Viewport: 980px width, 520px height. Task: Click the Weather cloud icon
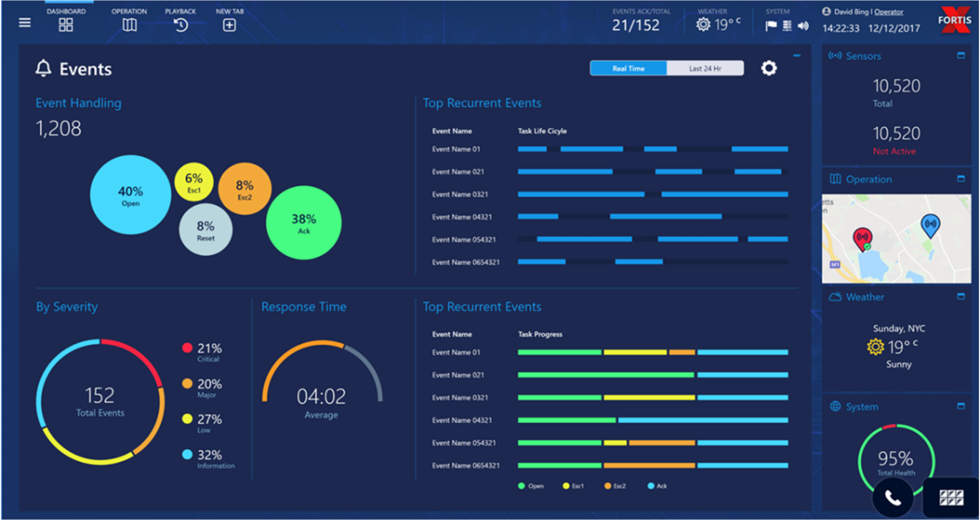835,297
